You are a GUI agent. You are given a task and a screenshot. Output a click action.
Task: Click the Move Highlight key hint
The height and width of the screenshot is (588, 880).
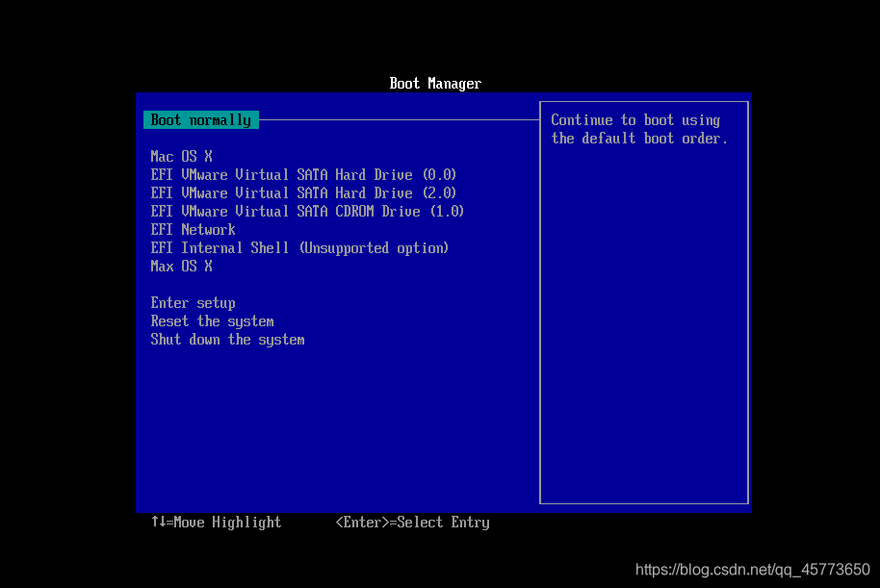pos(216,523)
